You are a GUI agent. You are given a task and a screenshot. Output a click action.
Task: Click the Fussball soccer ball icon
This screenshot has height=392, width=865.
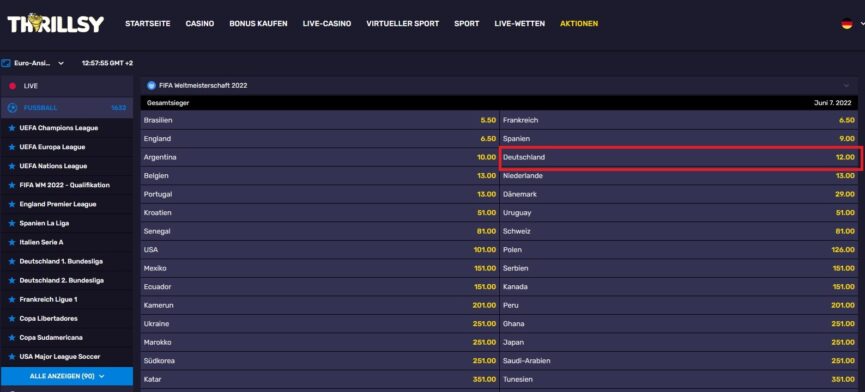(12, 108)
